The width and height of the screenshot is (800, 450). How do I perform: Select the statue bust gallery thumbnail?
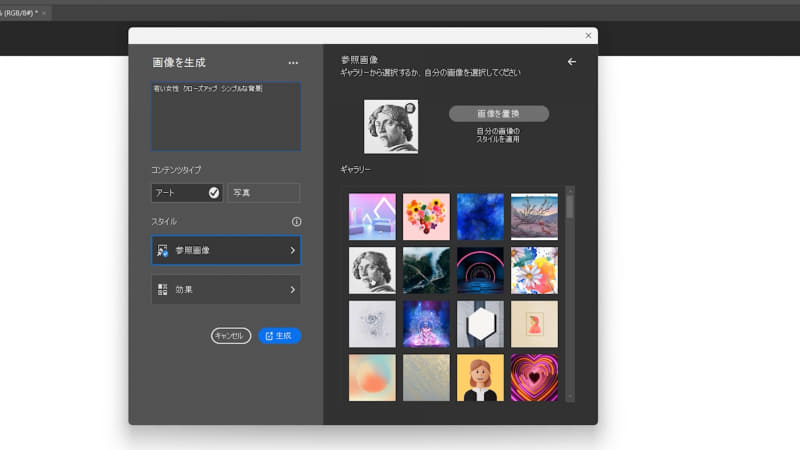coord(372,270)
